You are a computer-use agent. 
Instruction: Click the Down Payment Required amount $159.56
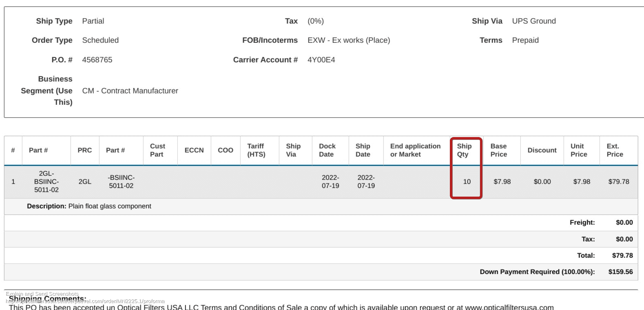620,272
